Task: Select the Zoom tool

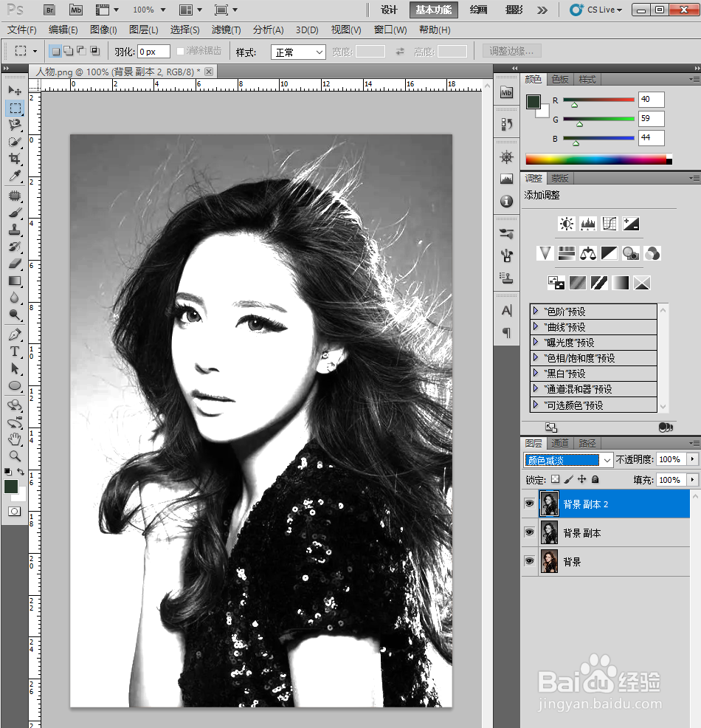Action: (x=15, y=456)
